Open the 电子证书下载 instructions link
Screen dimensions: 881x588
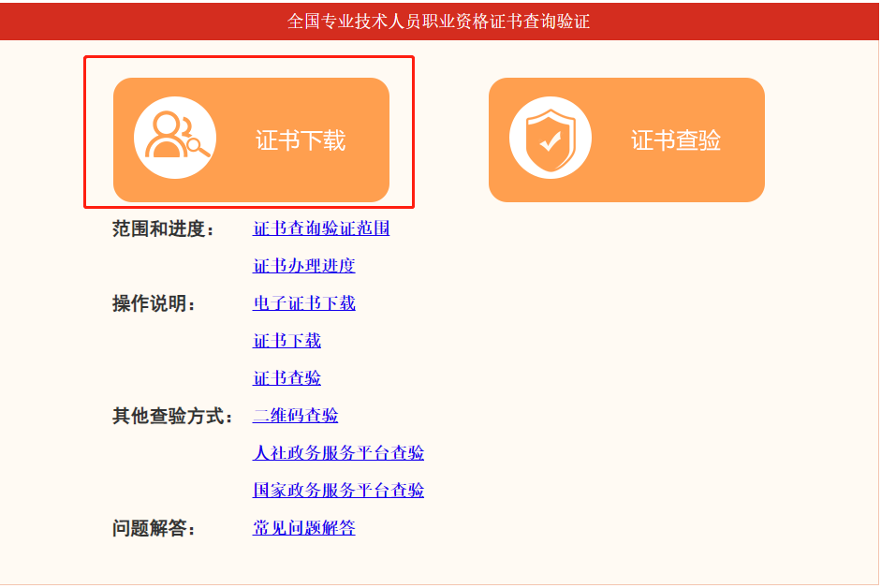304,303
